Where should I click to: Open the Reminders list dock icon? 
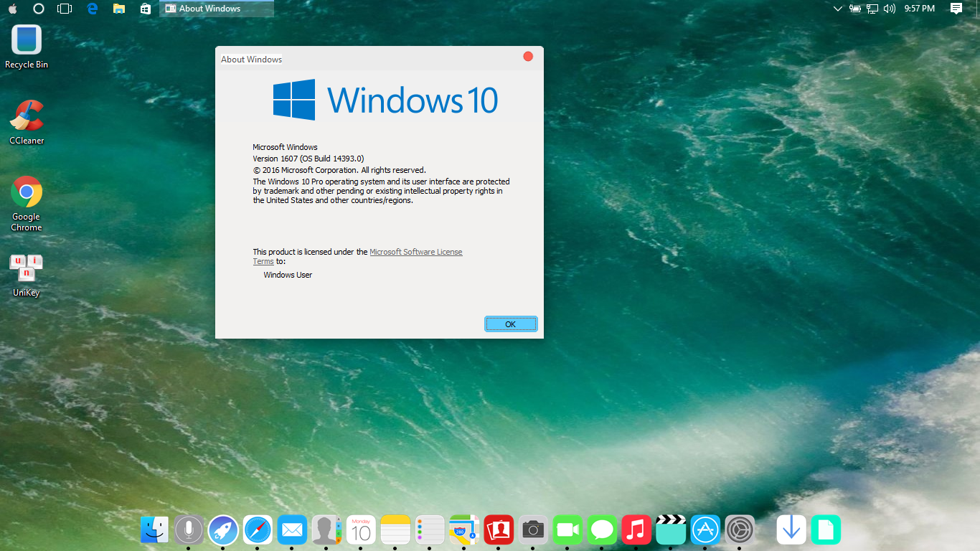430,530
